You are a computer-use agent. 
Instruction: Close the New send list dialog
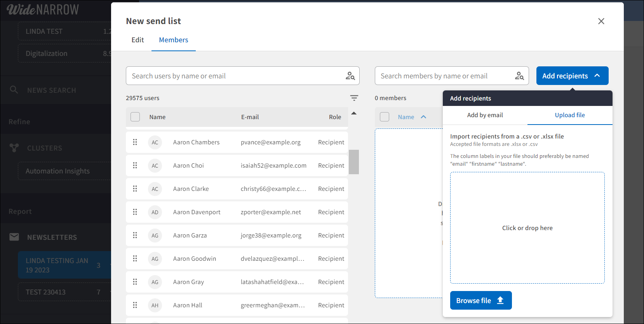pos(601,21)
